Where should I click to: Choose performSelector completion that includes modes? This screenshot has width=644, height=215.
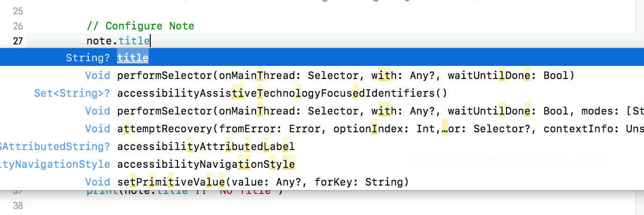(380, 111)
